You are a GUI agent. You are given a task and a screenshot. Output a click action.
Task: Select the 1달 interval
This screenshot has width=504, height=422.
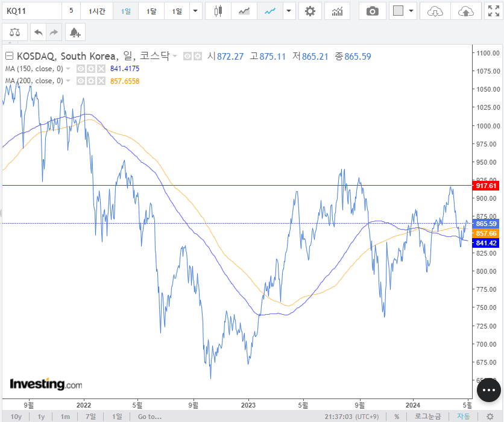click(x=151, y=11)
